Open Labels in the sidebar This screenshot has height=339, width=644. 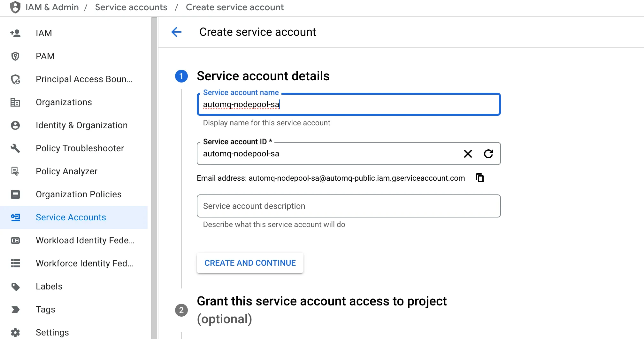coord(74,286)
